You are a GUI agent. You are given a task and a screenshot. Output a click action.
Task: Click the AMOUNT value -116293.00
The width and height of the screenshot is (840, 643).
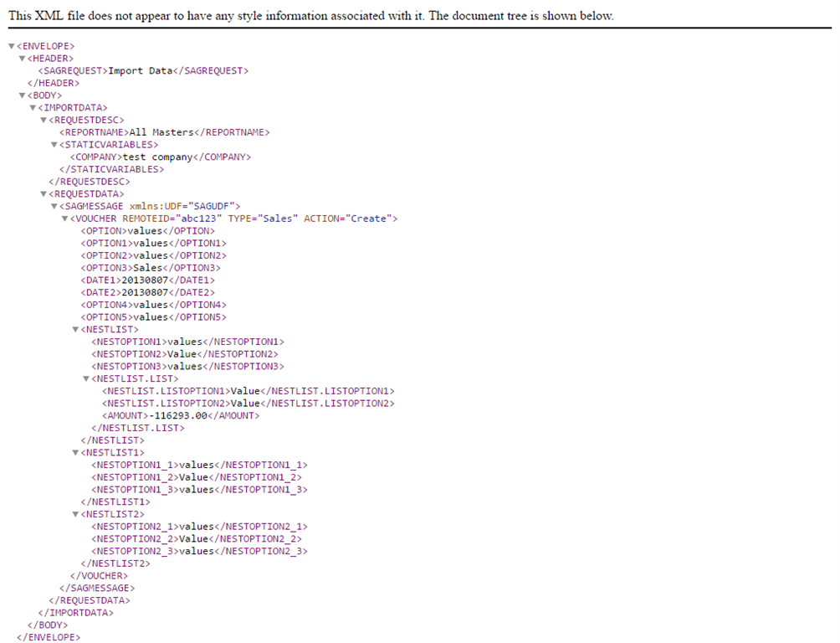pos(178,416)
